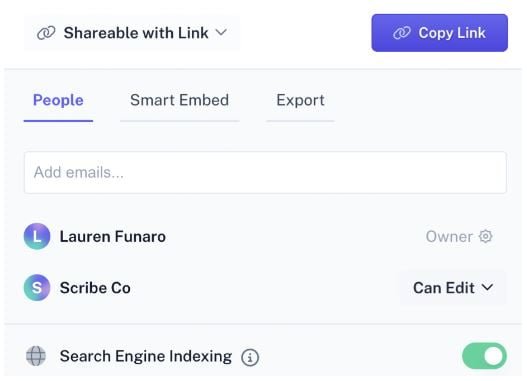Focus the Add emails input field
This screenshot has width=527, height=381.
[x=265, y=173]
